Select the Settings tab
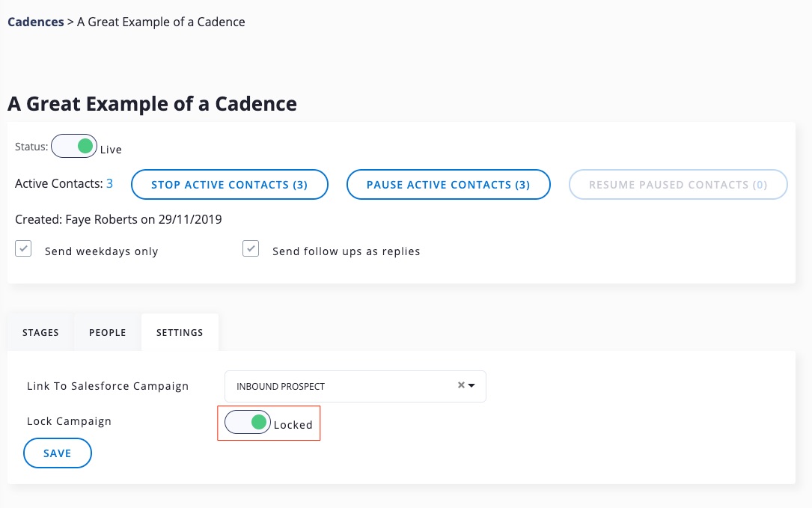The height and width of the screenshot is (508, 812). click(x=180, y=332)
